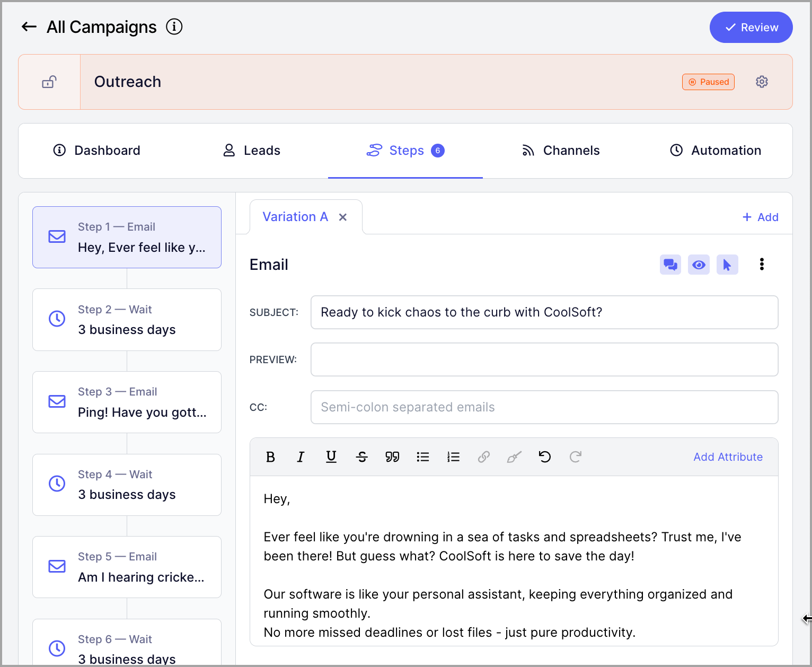
Task: Click the empty Preview field
Action: point(544,359)
